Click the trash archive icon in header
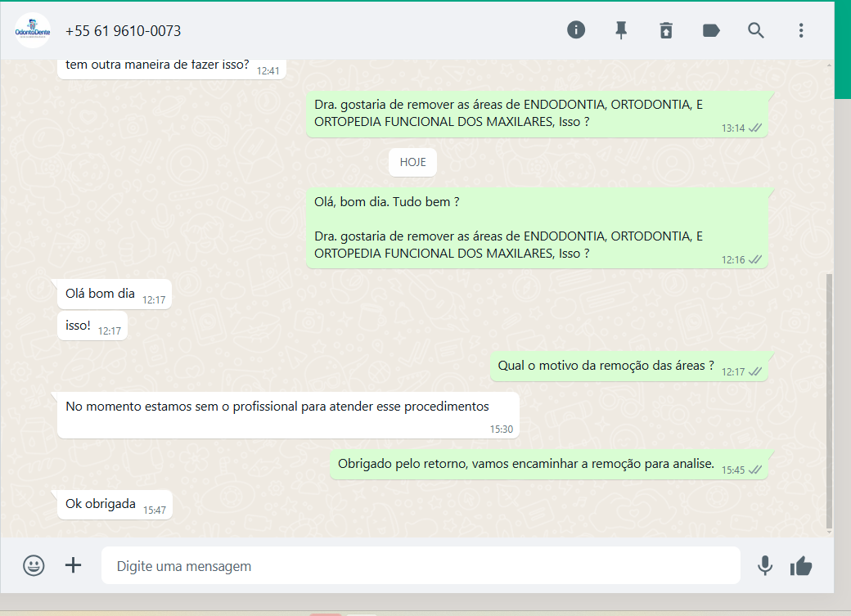 coord(666,30)
